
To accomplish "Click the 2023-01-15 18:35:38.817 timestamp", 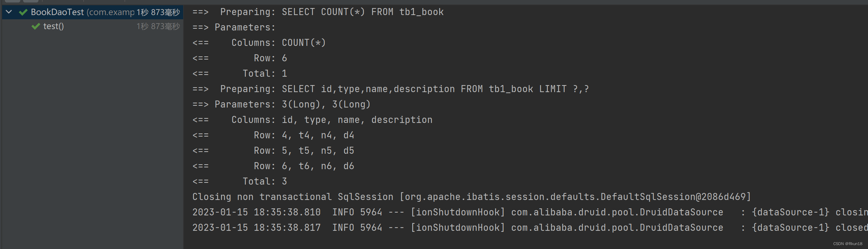I will [256, 227].
